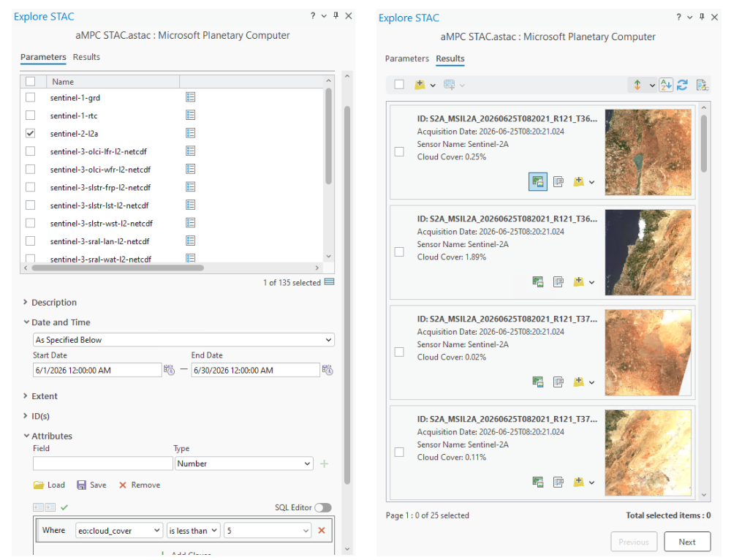This screenshot has height=560, width=731.
Task: Expand the Description section
Action: (26, 302)
